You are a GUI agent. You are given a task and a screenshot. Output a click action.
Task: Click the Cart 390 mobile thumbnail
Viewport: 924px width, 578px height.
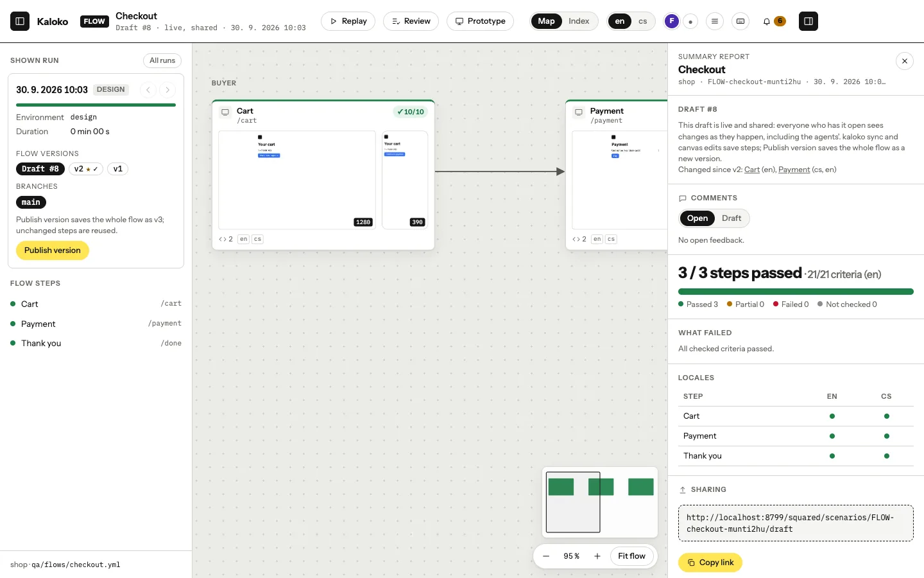pos(405,180)
